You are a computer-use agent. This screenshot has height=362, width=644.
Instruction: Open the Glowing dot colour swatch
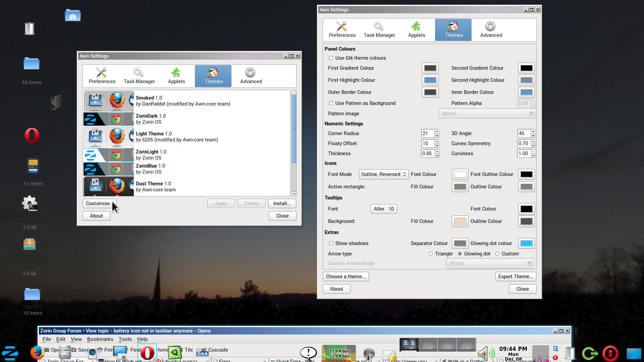pyautogui.click(x=526, y=243)
